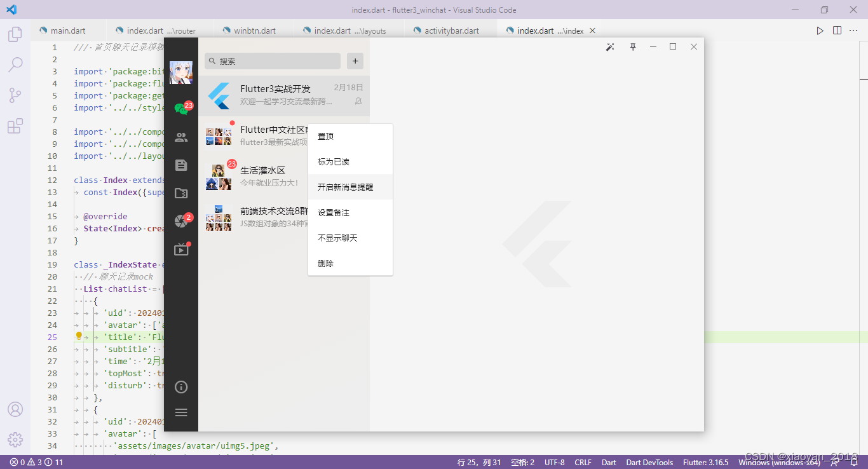Image resolution: width=868 pixels, height=469 pixels.
Task: Click the lightbulb on line 25
Action: pyautogui.click(x=79, y=336)
